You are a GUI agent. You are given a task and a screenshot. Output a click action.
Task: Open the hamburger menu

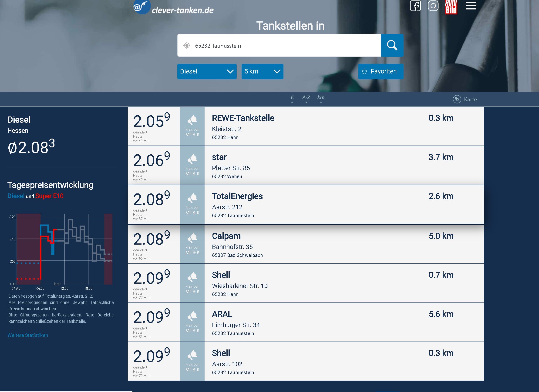[471, 5]
